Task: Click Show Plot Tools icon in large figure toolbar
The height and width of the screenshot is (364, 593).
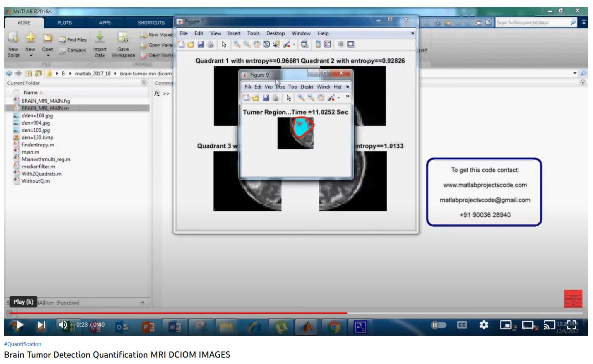Action: tap(350, 44)
